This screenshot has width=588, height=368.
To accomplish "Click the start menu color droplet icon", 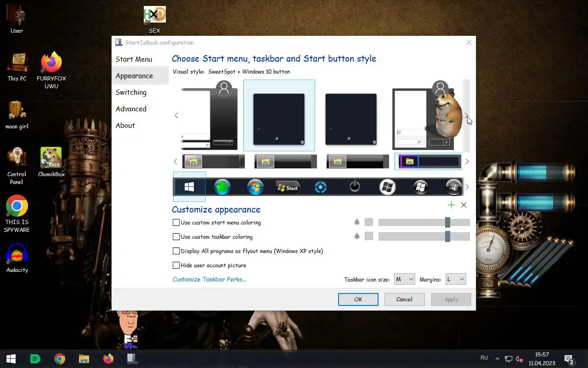I will click(x=357, y=222).
